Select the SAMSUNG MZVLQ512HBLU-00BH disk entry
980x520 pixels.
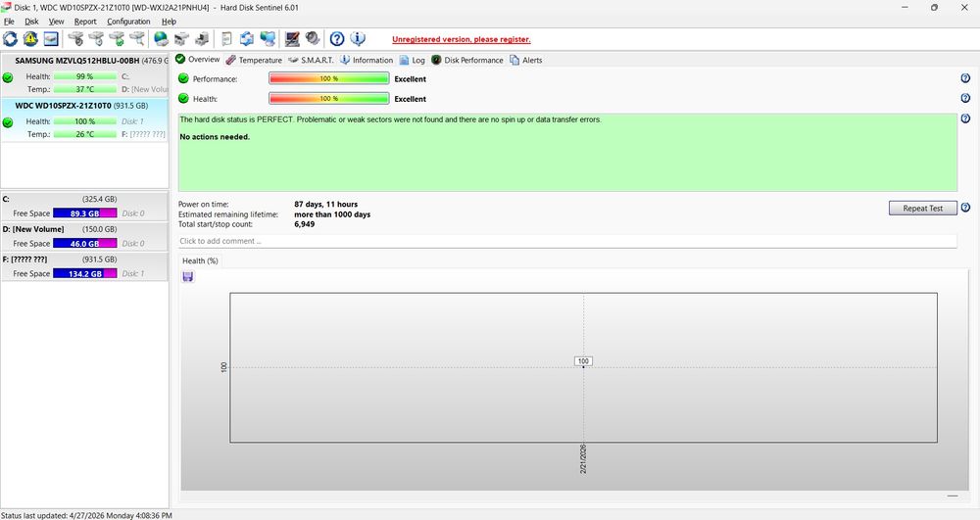point(84,75)
